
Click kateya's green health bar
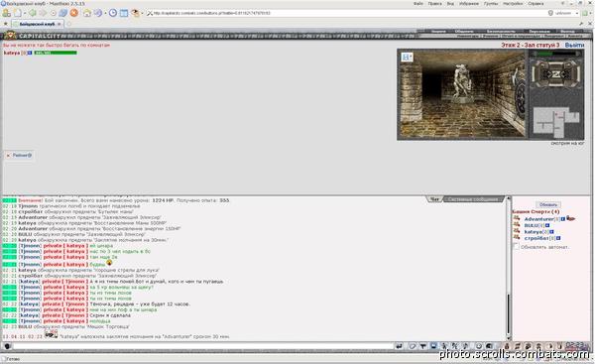(56, 53)
